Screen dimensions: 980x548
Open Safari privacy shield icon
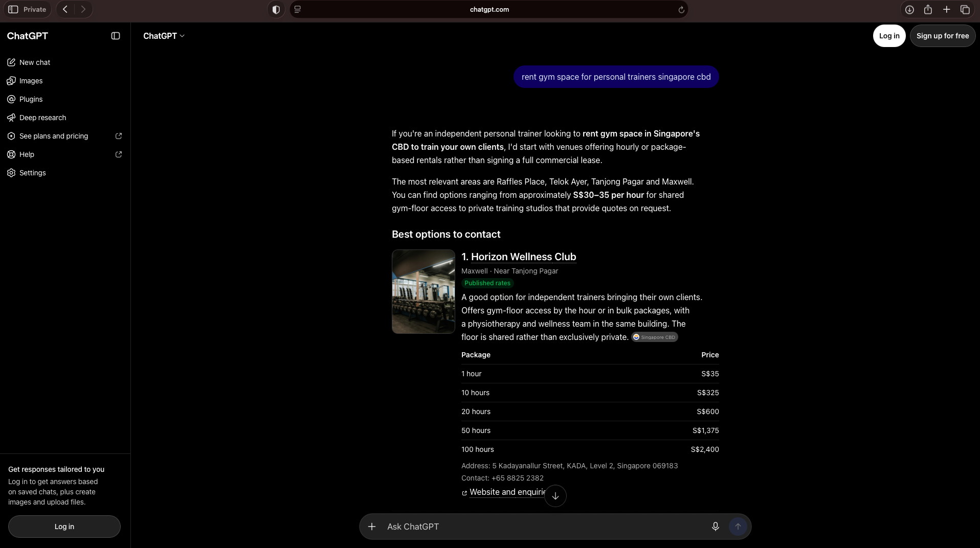[x=276, y=9]
